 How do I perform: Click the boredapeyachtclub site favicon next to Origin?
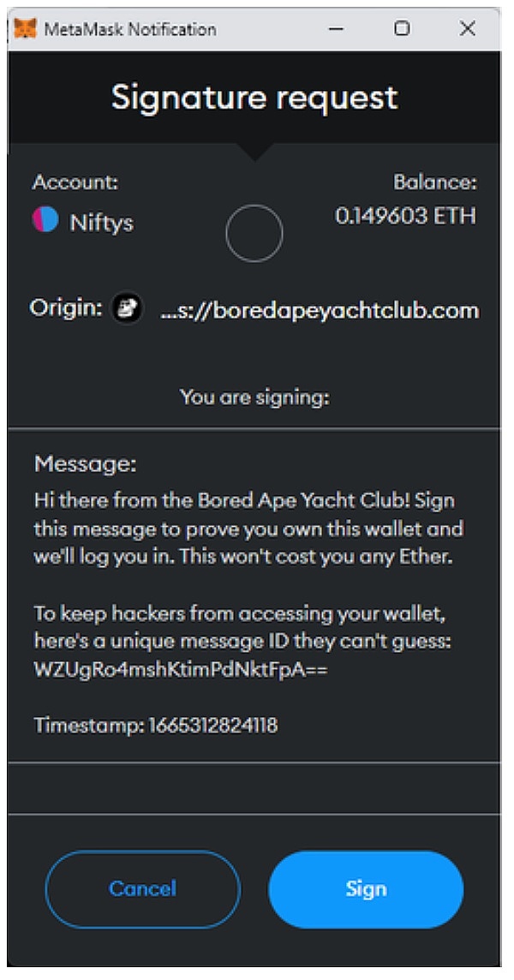click(127, 308)
